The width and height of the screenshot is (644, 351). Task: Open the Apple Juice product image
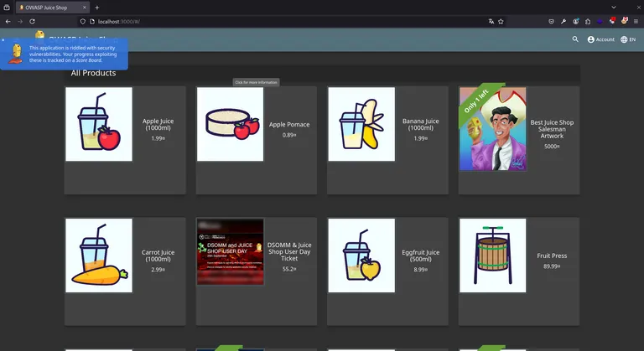(99, 124)
